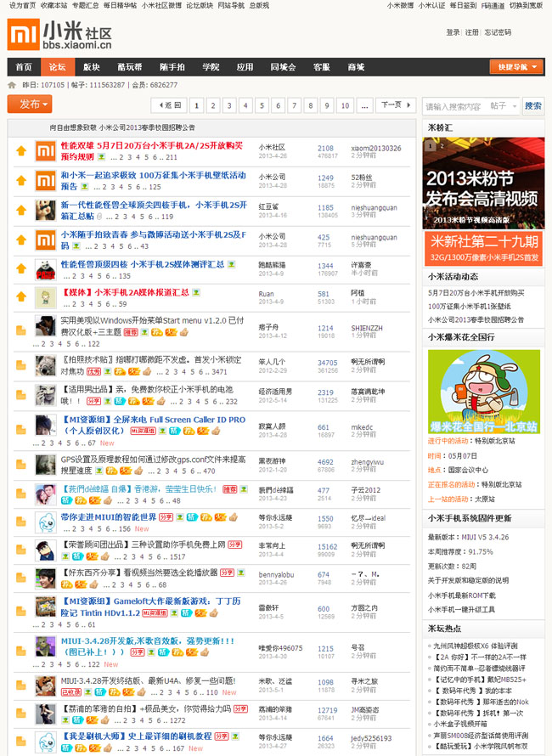Click the avatar of the MIUI-3.4.28开发终结版 thread
The height and width of the screenshot is (756, 552).
46,685
